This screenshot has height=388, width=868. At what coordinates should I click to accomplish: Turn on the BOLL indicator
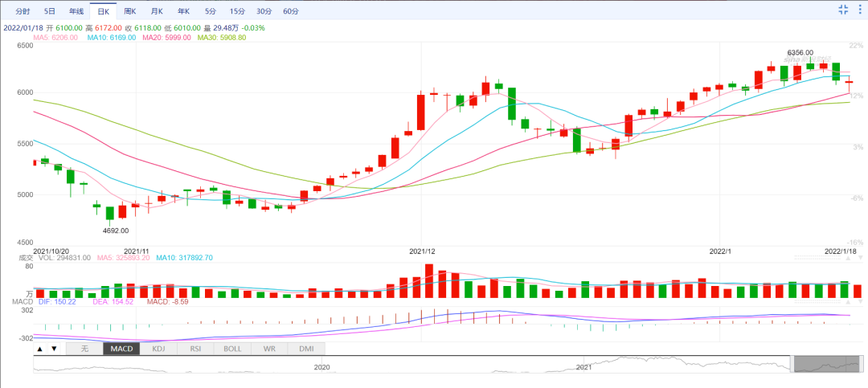pos(232,349)
